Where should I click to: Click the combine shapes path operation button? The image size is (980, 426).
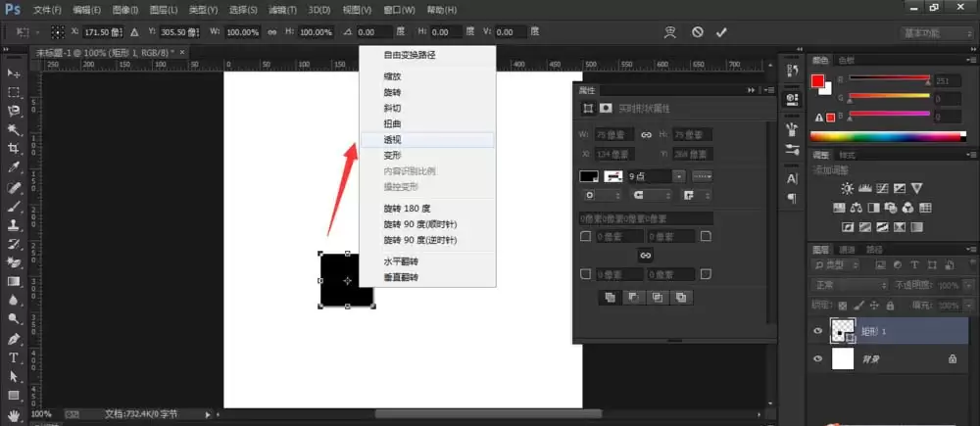[610, 298]
